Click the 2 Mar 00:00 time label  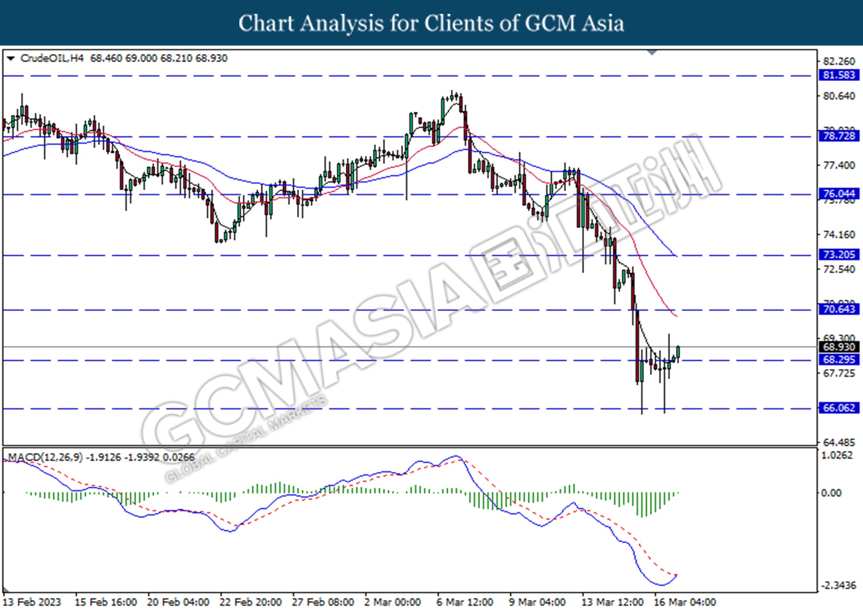(x=393, y=602)
